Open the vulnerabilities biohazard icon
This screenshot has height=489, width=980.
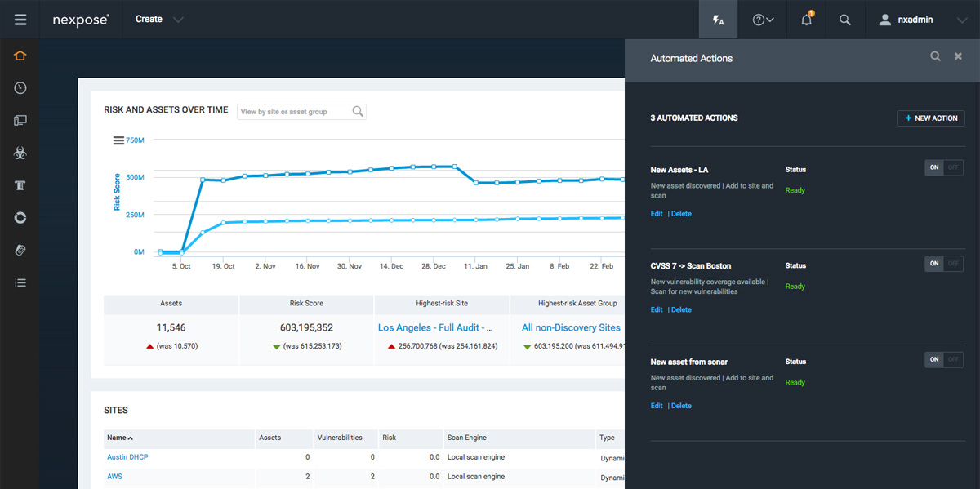[20, 153]
